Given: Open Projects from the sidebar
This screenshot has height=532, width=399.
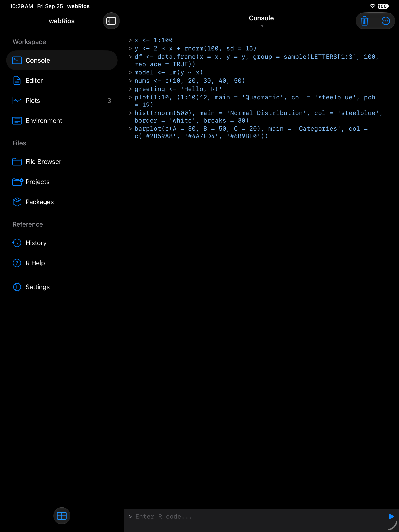Looking at the screenshot, I should click(x=62, y=182).
